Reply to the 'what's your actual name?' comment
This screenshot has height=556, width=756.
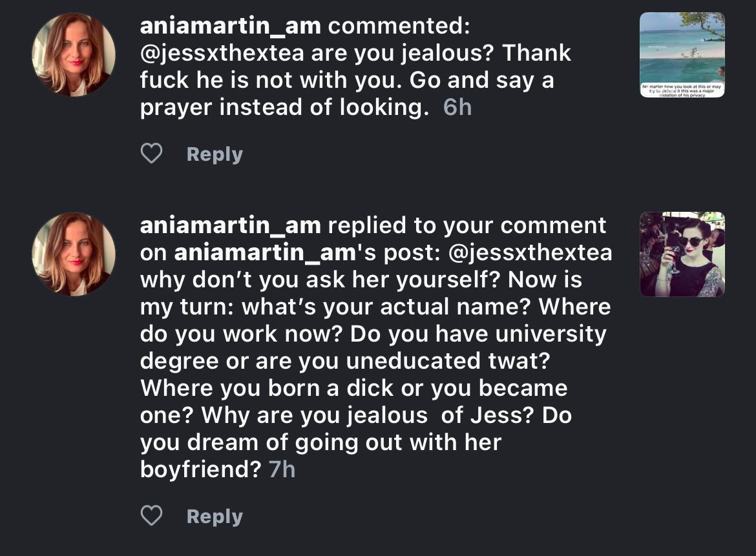[214, 517]
